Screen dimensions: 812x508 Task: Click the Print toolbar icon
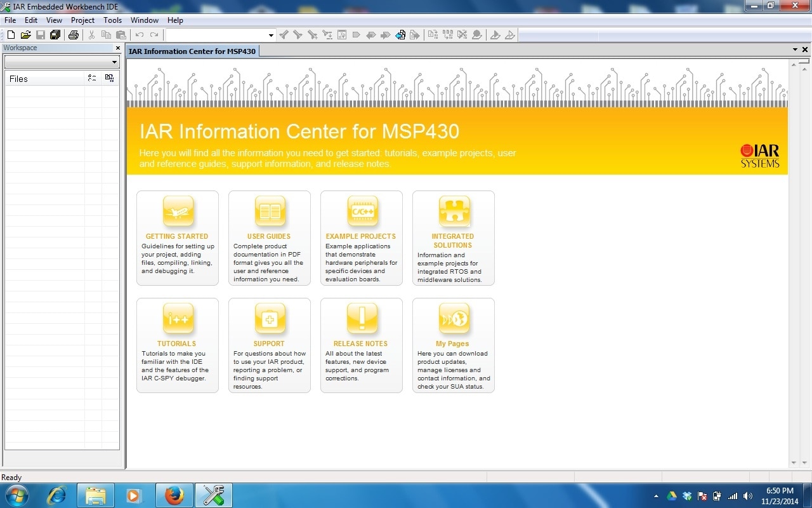73,35
